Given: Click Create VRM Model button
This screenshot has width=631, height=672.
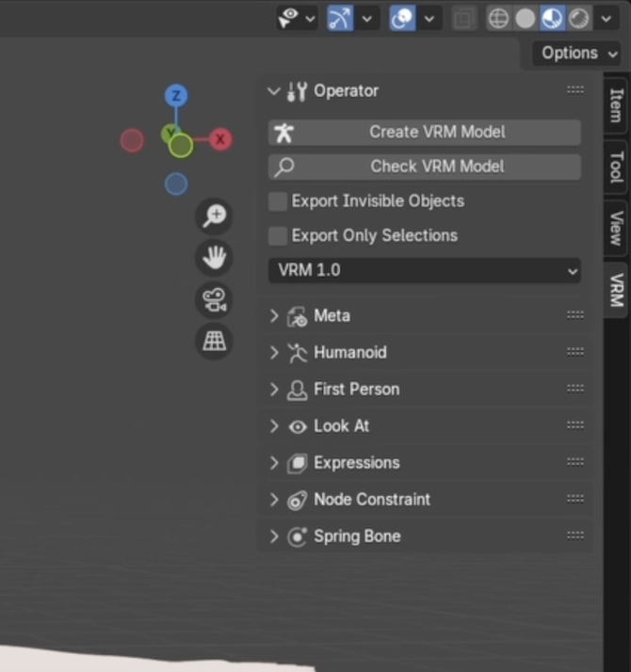Looking at the screenshot, I should pos(425,132).
